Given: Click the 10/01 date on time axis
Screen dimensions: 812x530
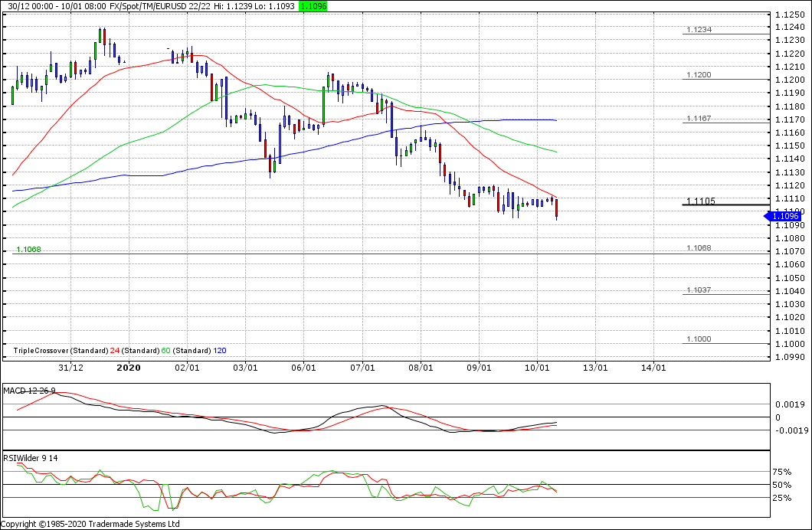Looking at the screenshot, I should click(537, 368).
